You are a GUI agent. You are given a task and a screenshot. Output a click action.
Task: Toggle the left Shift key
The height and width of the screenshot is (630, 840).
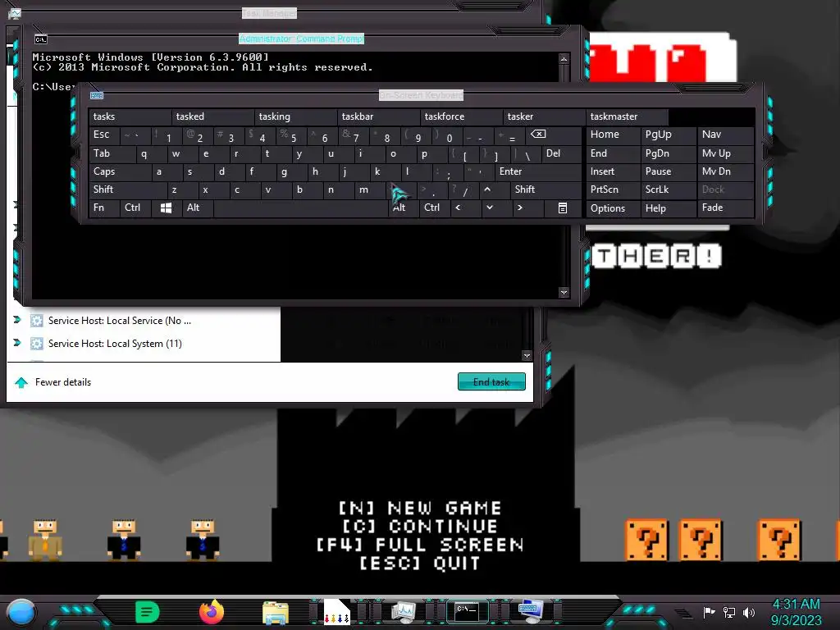[x=127, y=189]
